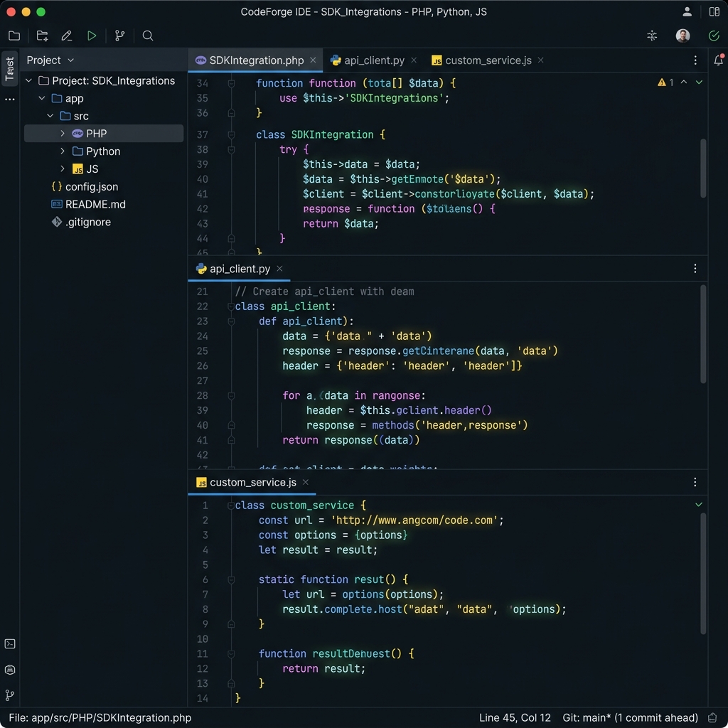Viewport: 728px width, 728px height.
Task: Click the green sync status check icon
Action: tap(714, 36)
